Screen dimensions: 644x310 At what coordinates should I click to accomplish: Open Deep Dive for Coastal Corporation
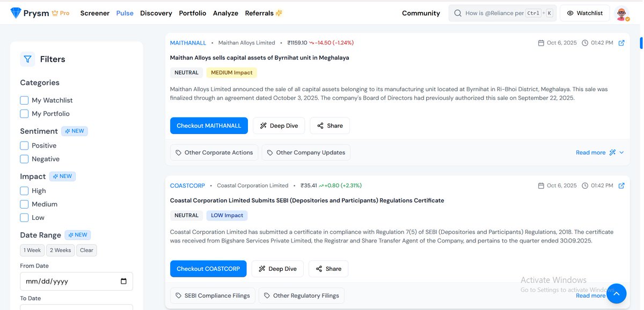[x=277, y=269]
